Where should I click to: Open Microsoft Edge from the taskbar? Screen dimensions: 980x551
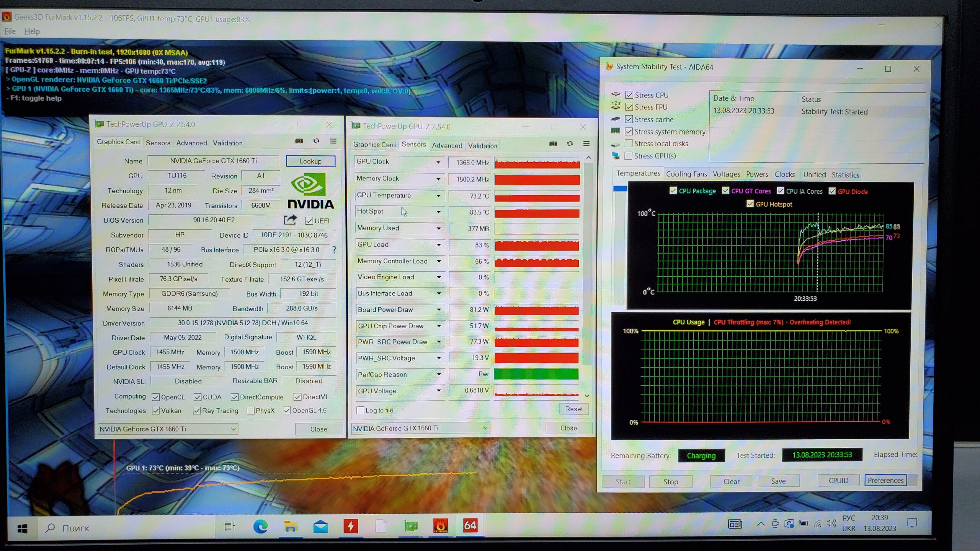click(260, 527)
